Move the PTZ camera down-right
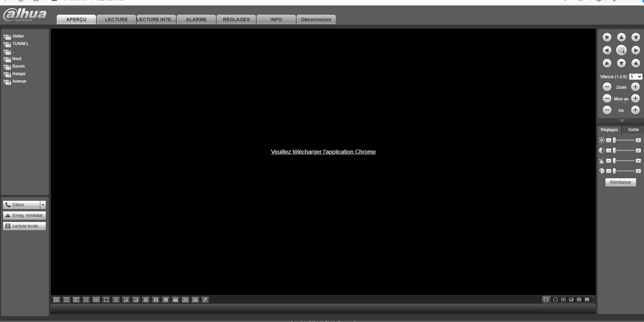This screenshot has height=322, width=644. (x=635, y=63)
